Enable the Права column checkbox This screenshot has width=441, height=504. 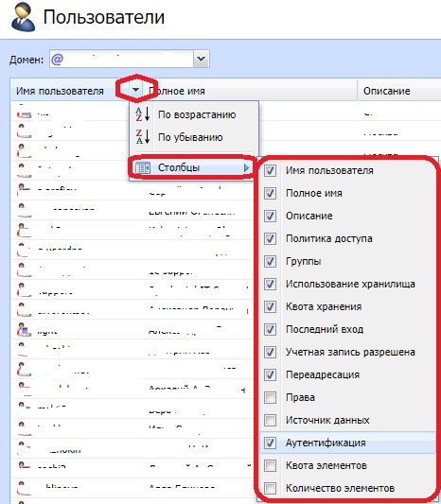point(270,397)
